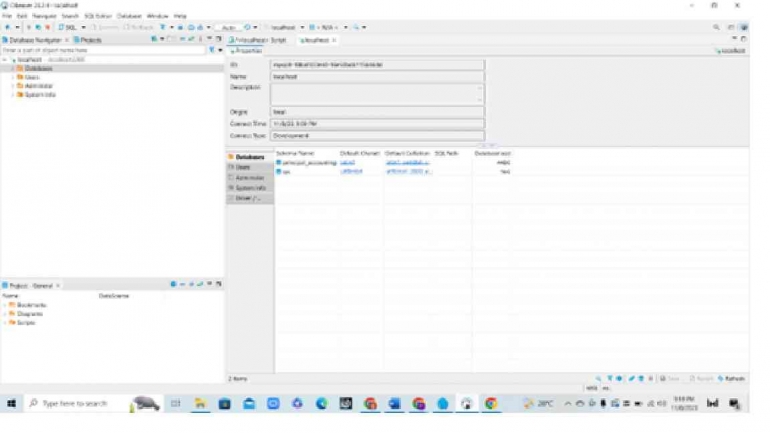The width and height of the screenshot is (770, 433).
Task: Open the Auto commit mode box
Action: (x=228, y=27)
